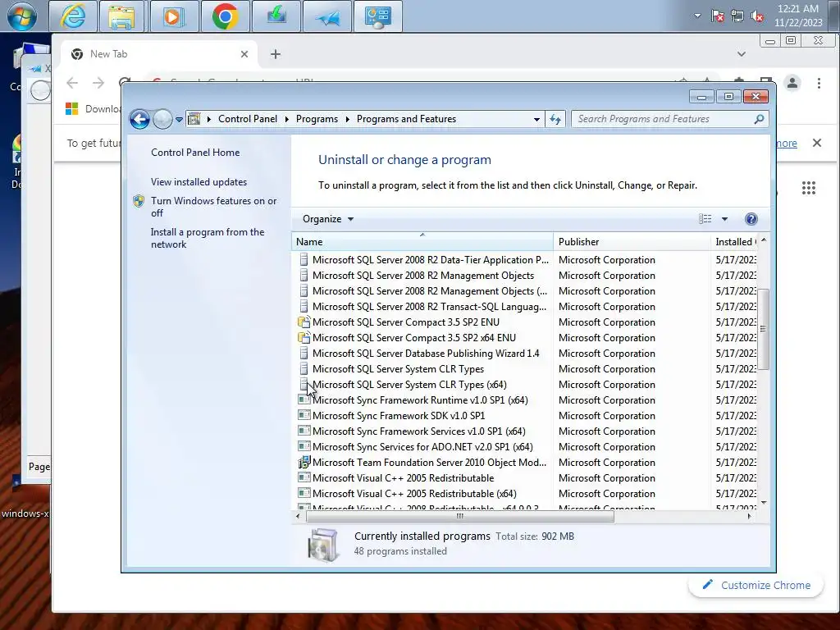840x630 pixels.
Task: Sort by the Publisher column header
Action: pyautogui.click(x=632, y=242)
